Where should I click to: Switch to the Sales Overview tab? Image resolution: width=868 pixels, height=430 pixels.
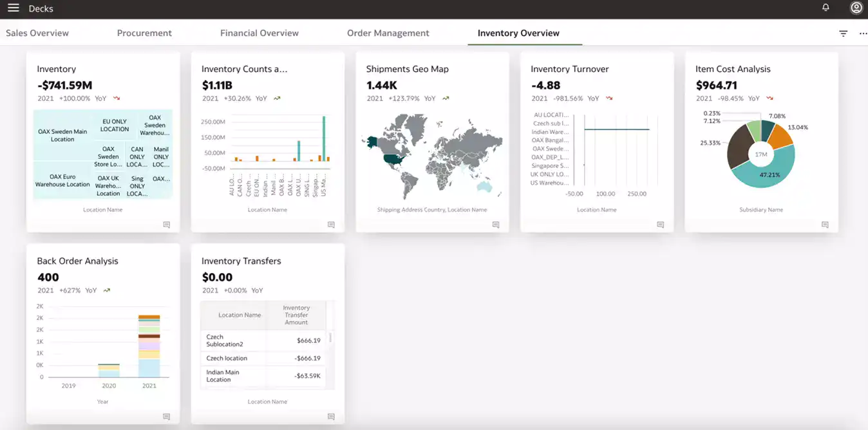point(37,33)
